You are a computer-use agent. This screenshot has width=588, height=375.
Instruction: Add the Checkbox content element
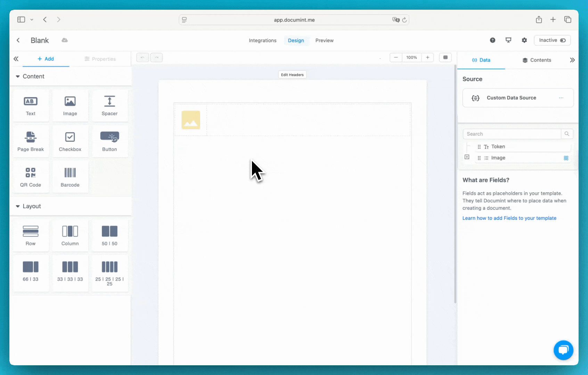pyautogui.click(x=70, y=142)
